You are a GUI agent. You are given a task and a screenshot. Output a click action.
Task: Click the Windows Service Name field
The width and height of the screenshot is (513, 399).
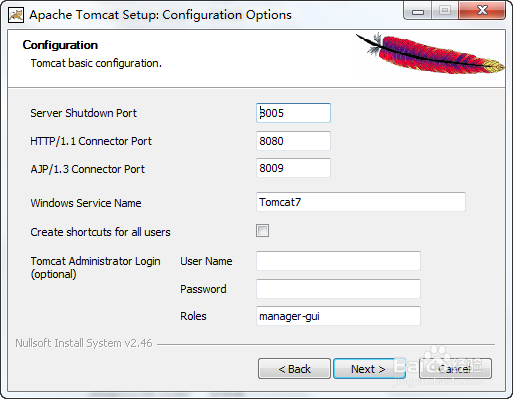pyautogui.click(x=361, y=202)
